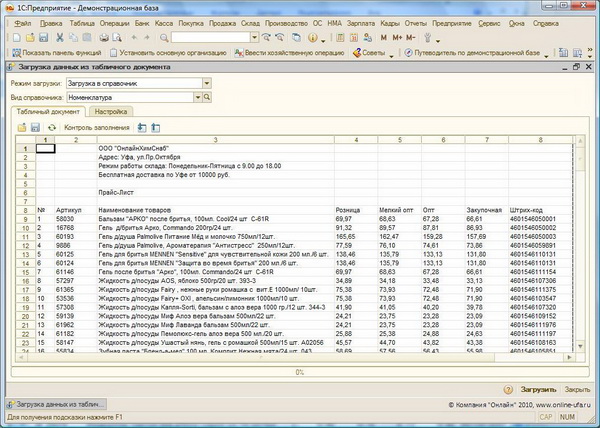Select column header 3 in table
This screenshot has height=428, width=600.
click(x=215, y=140)
